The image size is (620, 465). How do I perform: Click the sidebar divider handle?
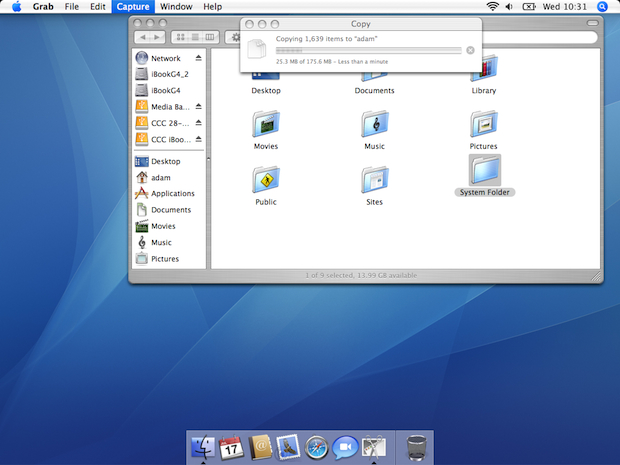coord(208,159)
